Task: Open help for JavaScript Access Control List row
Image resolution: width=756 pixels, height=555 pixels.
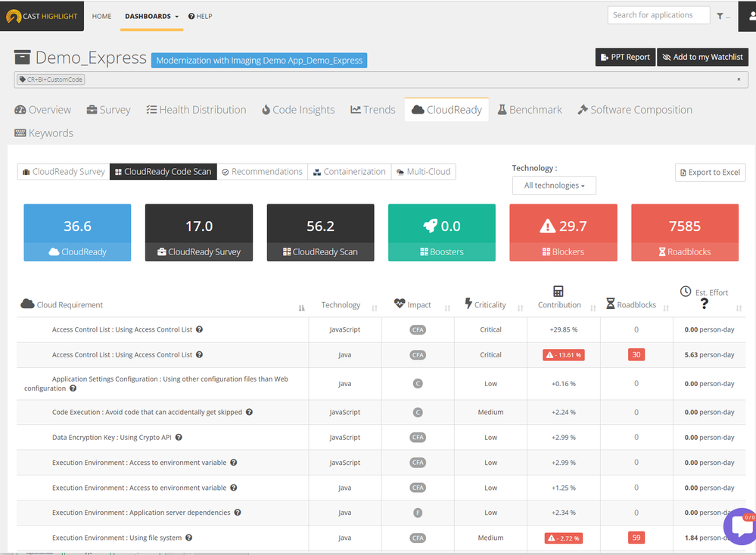Action: (199, 329)
